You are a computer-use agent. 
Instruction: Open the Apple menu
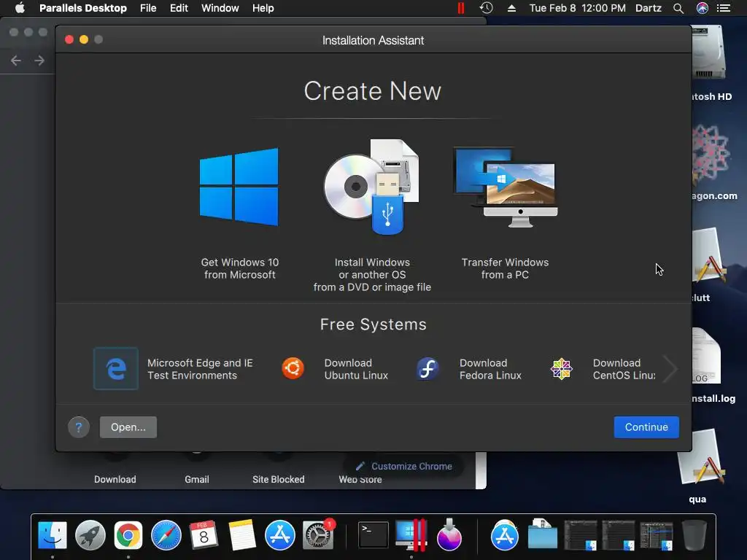click(20, 8)
